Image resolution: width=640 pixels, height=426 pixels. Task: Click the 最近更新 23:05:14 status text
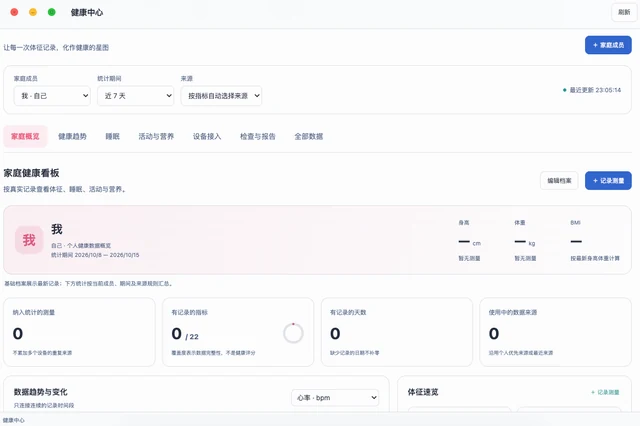click(x=595, y=90)
